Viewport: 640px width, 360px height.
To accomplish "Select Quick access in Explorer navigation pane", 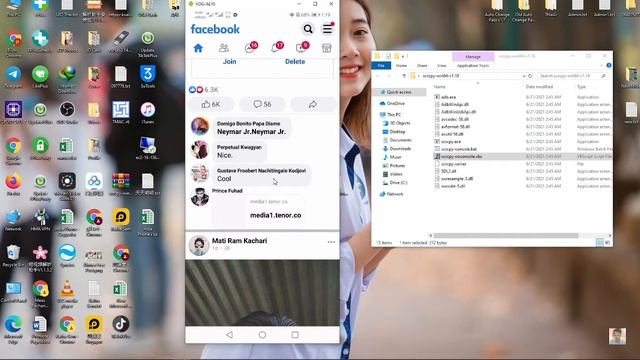I will point(399,92).
